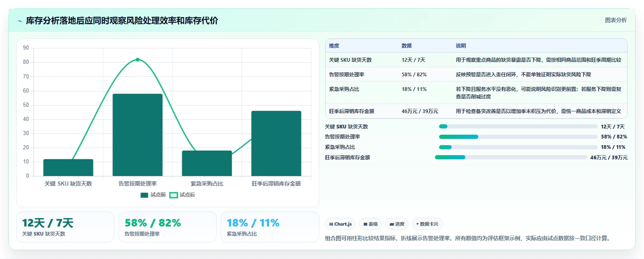
Task: Toggle the 试点前 legend item
Action: coord(153,195)
